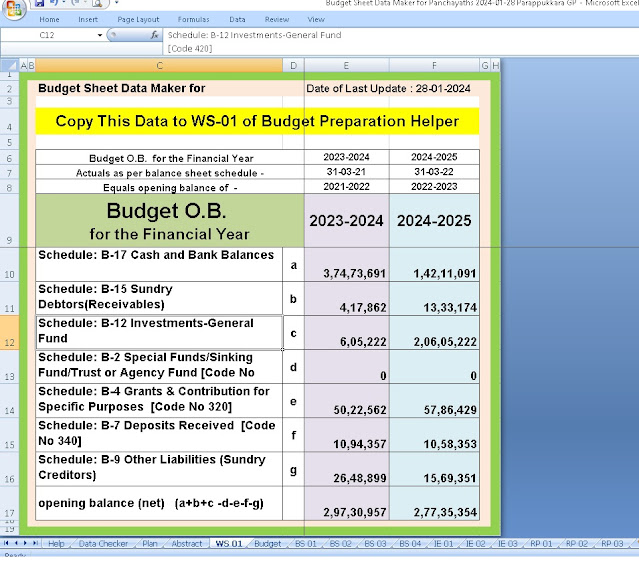Open the Insert ribbon tab
Screen dimensions: 639x566
[88, 19]
